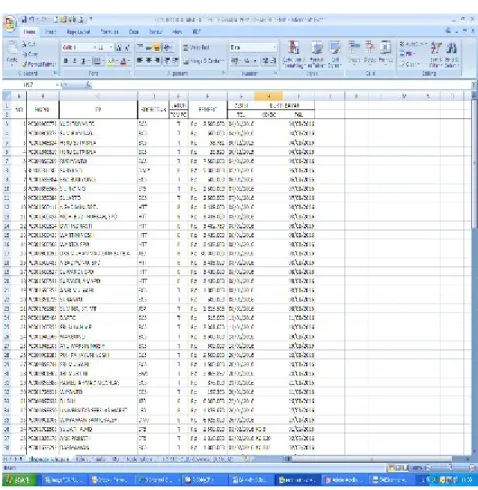The width and height of the screenshot is (478, 490).
Task: Decrease the cell indent
Action: pos(167,61)
